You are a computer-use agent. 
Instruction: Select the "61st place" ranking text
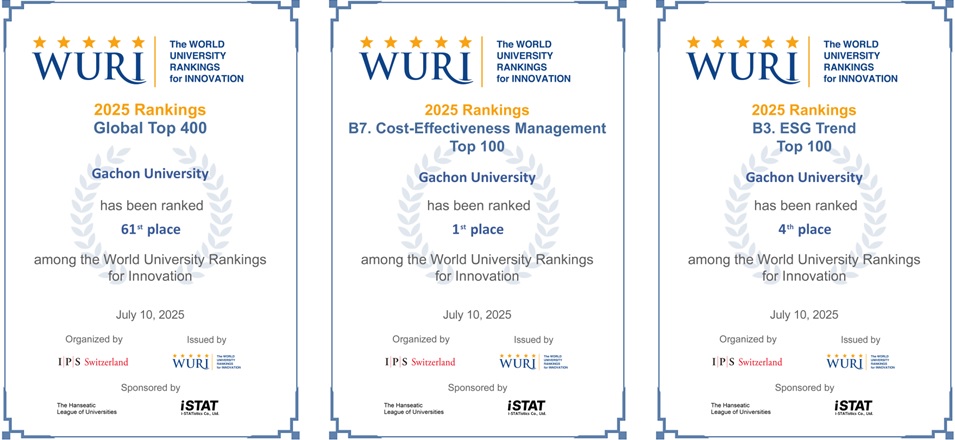tap(150, 229)
